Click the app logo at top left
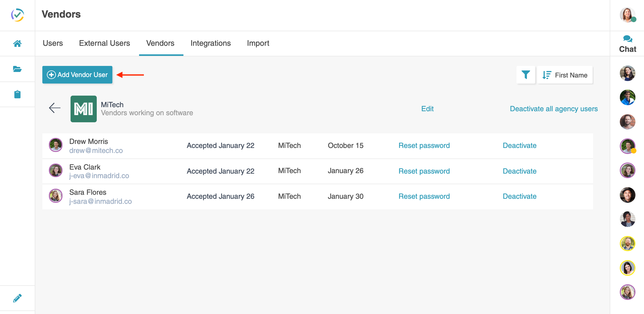 (17, 15)
